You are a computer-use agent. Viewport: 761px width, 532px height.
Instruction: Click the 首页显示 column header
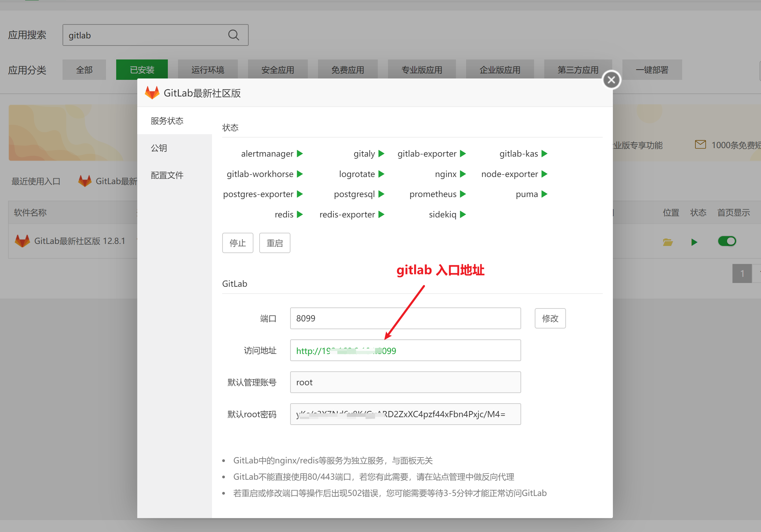click(733, 213)
